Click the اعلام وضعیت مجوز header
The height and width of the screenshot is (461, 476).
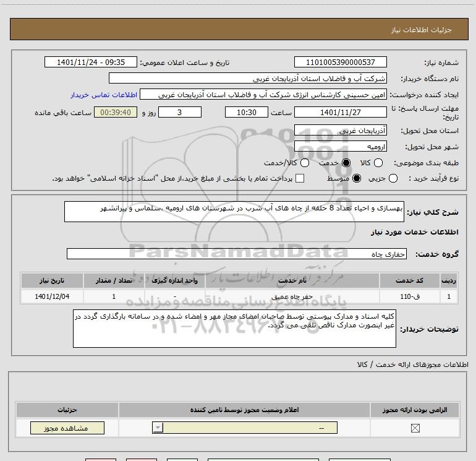tap(244, 410)
